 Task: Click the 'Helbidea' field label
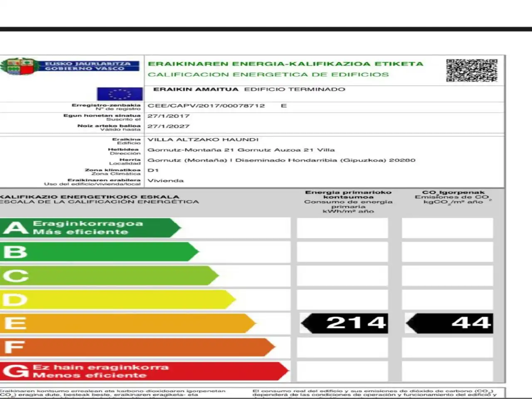click(123, 149)
